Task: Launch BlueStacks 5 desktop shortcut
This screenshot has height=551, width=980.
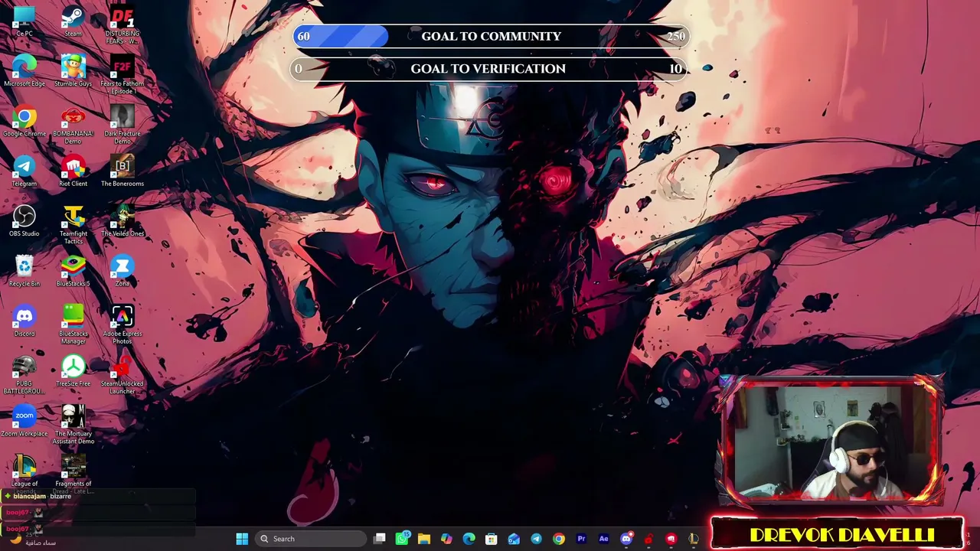Action: [x=73, y=272]
